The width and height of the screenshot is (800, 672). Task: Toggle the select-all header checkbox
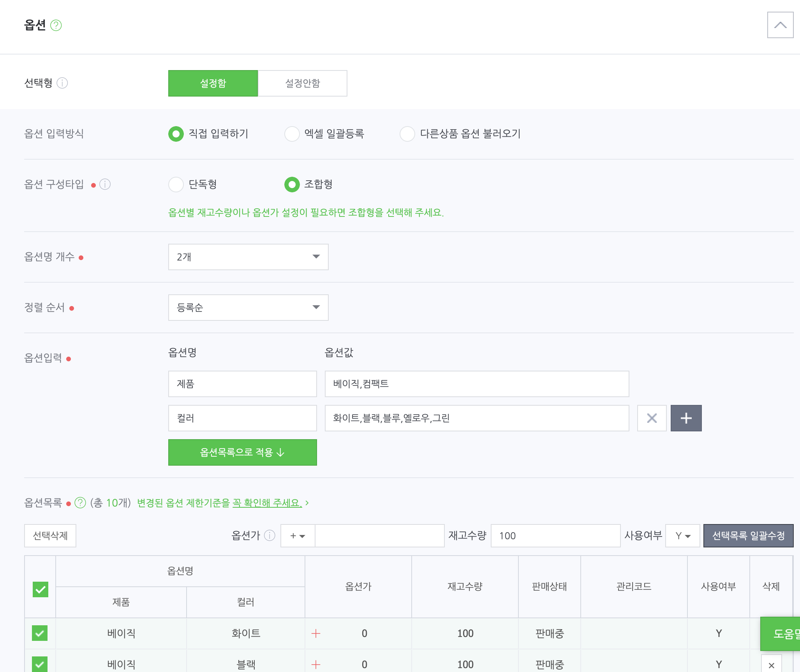point(41,589)
